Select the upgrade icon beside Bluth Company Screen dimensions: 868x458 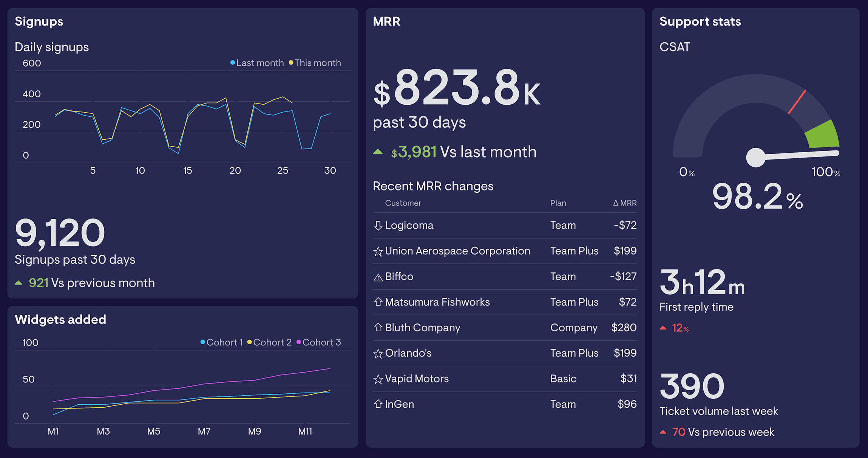pos(377,328)
